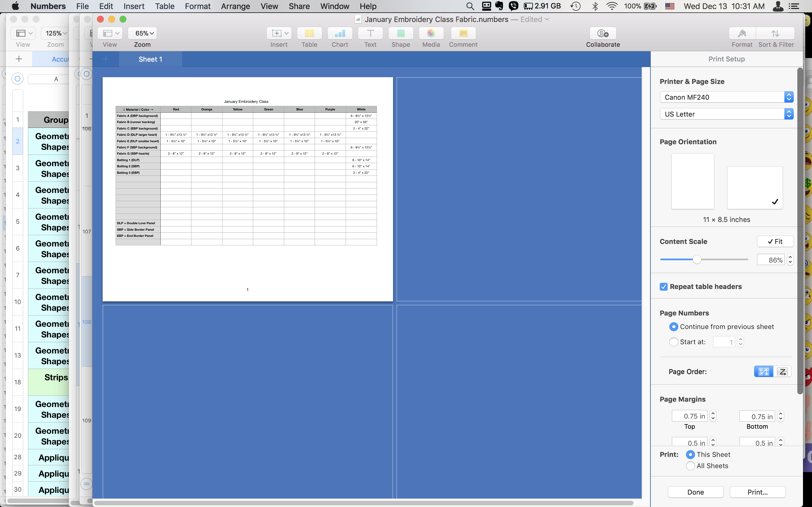
Task: Open the Sort & Filter panel
Action: pyautogui.click(x=775, y=33)
